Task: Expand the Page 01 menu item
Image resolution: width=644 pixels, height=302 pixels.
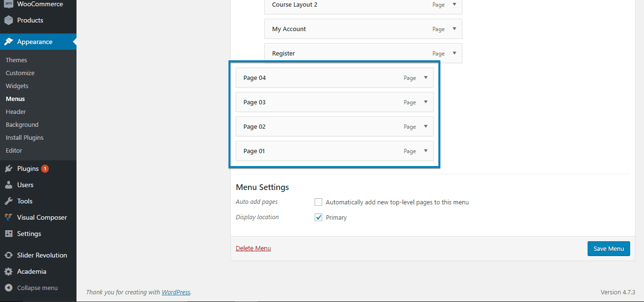Action: [x=426, y=151]
